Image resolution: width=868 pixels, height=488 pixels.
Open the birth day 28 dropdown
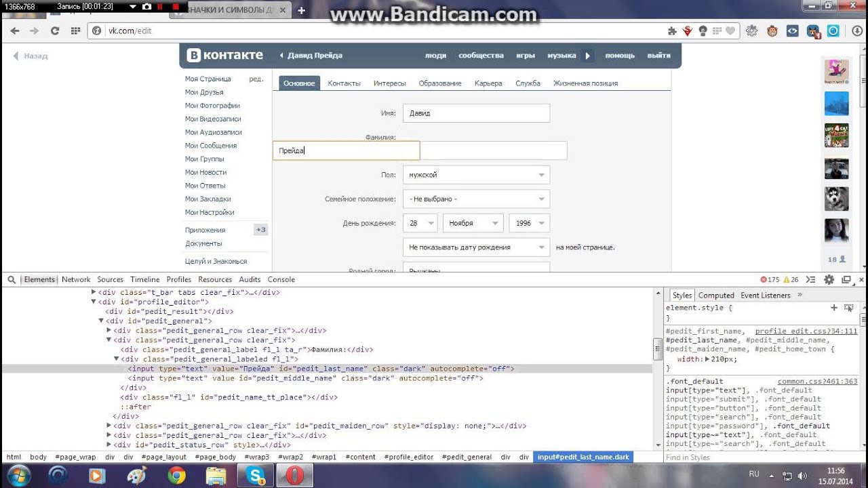[x=420, y=223]
